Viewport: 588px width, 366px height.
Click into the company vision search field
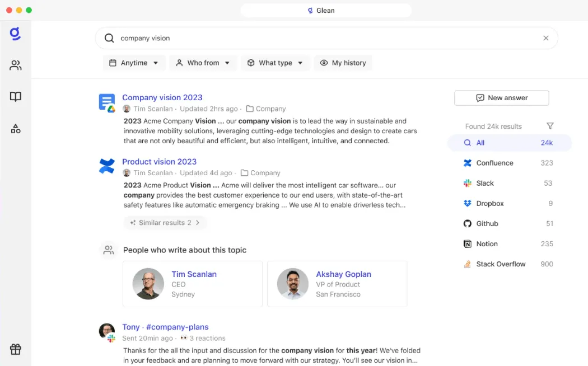[326, 38]
